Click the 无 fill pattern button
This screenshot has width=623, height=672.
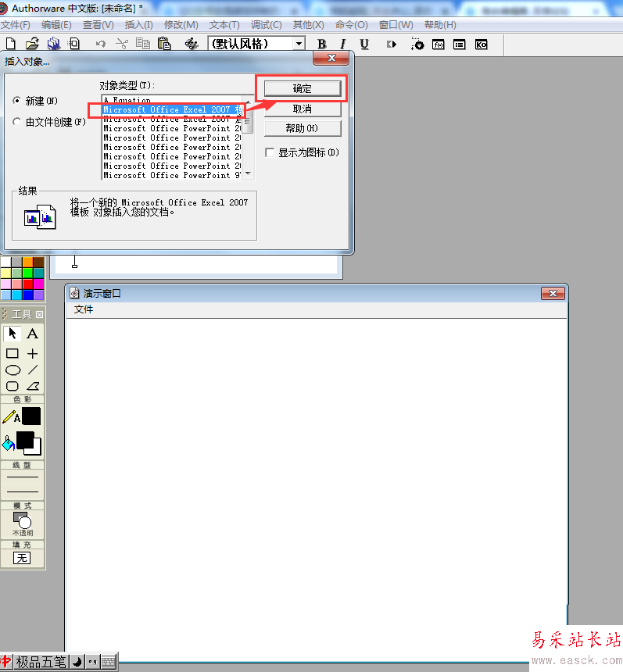pyautogui.click(x=22, y=558)
